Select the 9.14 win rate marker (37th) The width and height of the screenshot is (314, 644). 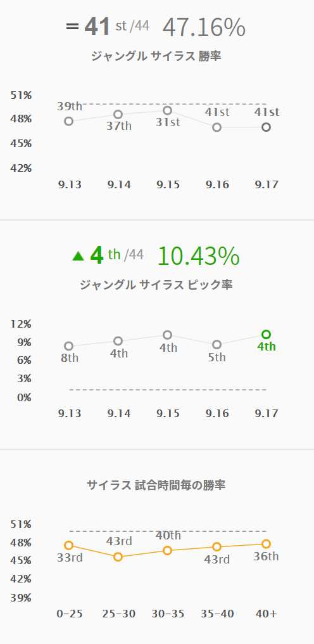118,114
